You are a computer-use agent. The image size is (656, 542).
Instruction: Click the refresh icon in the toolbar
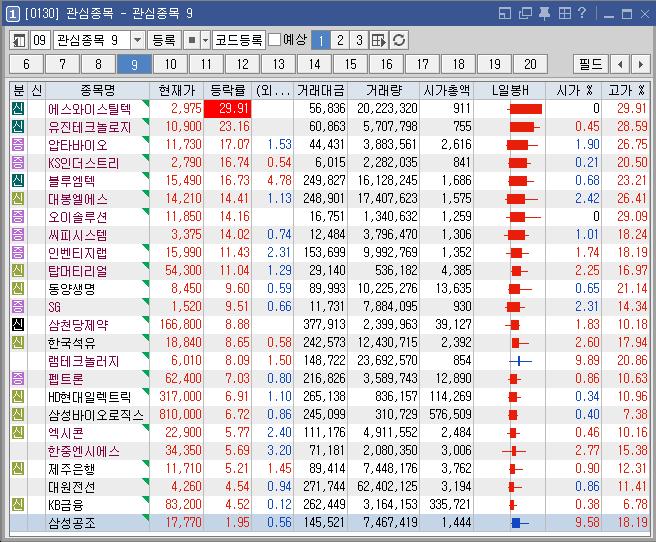(399, 41)
